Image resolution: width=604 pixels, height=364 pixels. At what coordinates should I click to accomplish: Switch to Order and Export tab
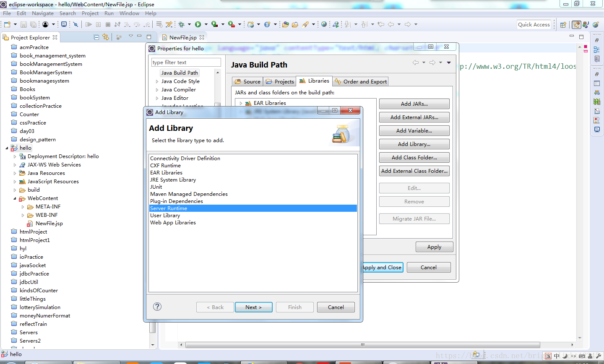[361, 81]
